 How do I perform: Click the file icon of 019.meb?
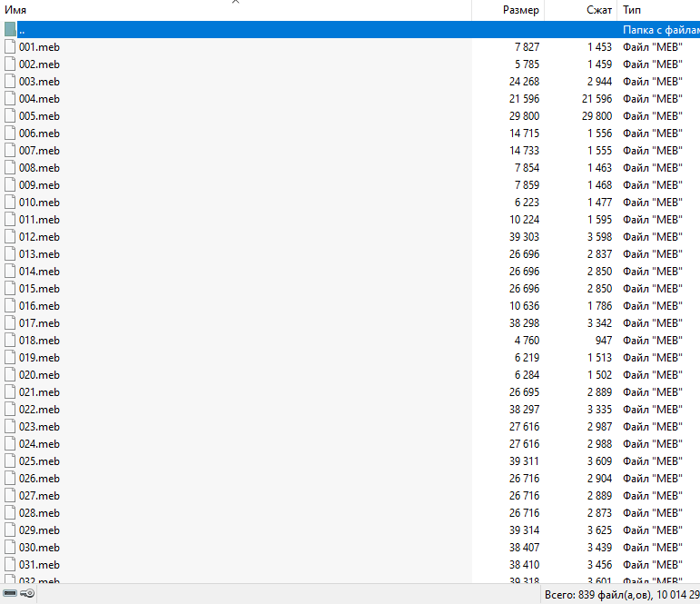click(10, 357)
